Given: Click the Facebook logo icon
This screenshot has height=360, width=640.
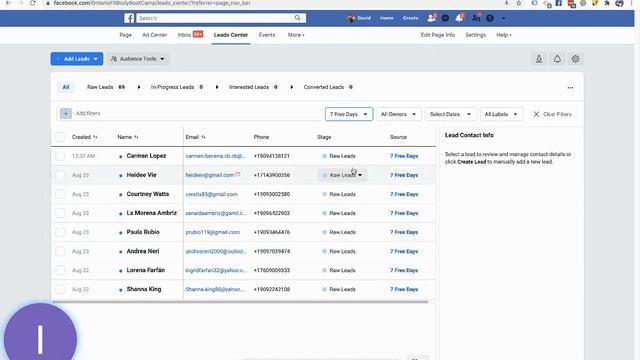Looking at the screenshot, I should click(129, 18).
